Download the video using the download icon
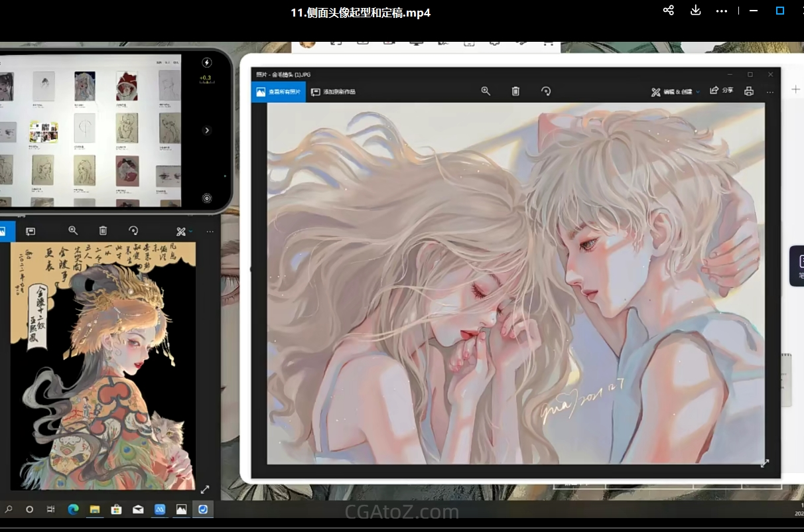Image resolution: width=804 pixels, height=532 pixels. click(x=695, y=11)
